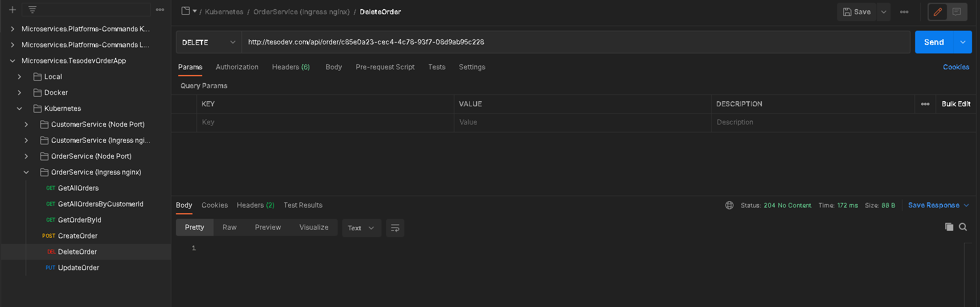
Task: Click the plus icon to create new collection
Action: (x=12, y=10)
